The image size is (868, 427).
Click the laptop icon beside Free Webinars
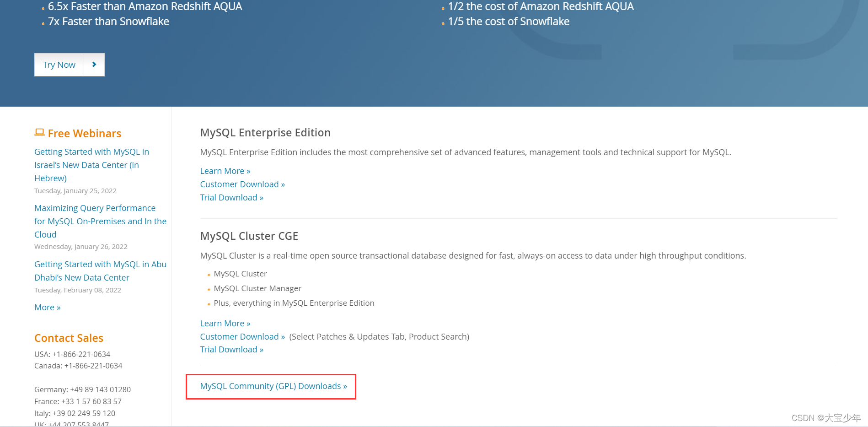tap(39, 133)
